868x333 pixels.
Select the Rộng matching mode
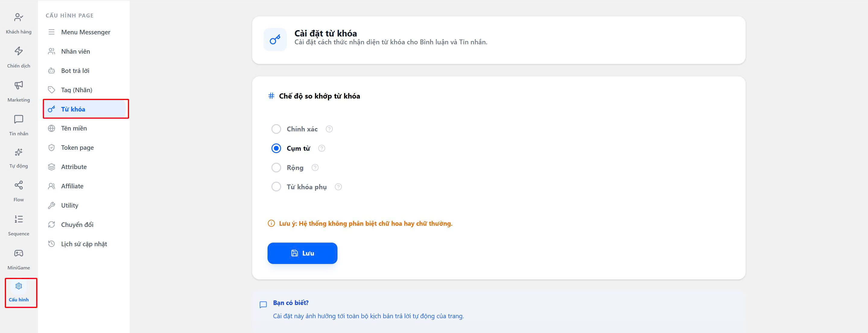click(276, 168)
